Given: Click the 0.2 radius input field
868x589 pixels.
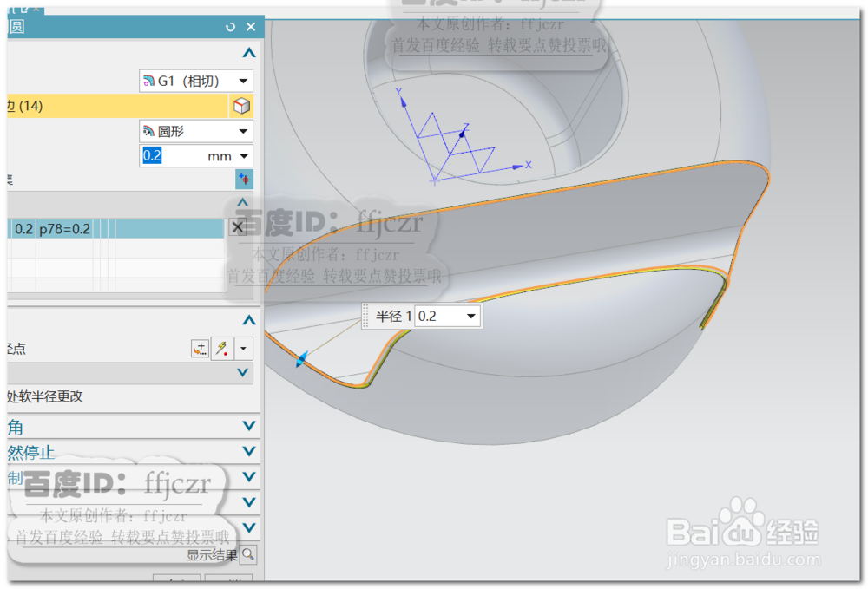Looking at the screenshot, I should point(173,156).
